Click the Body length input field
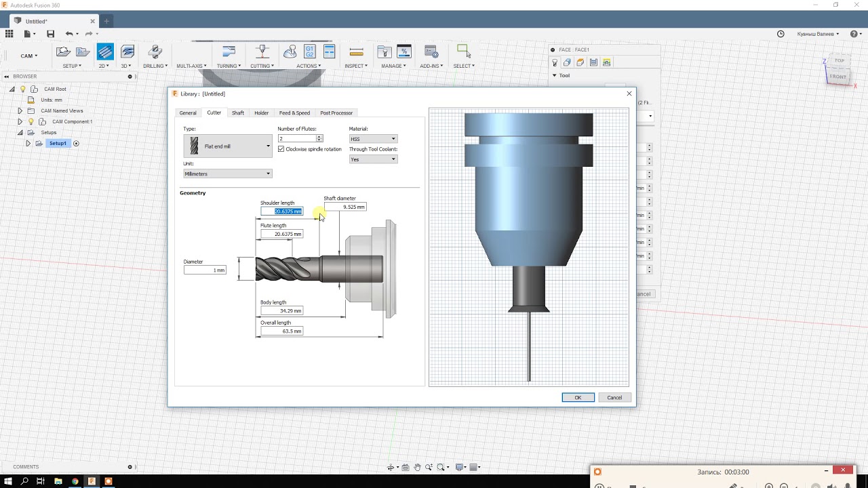Screen dimensions: 868x488 click(282, 310)
